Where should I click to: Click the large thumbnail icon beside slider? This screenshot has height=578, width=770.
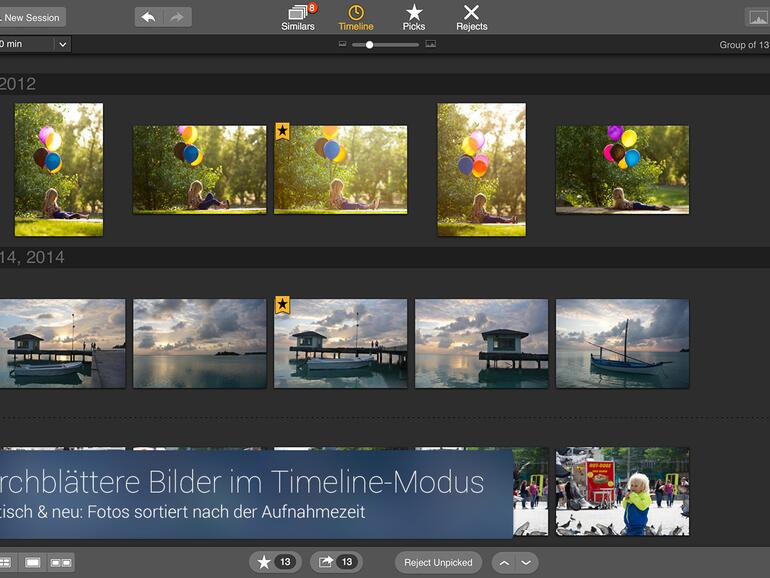click(x=431, y=45)
